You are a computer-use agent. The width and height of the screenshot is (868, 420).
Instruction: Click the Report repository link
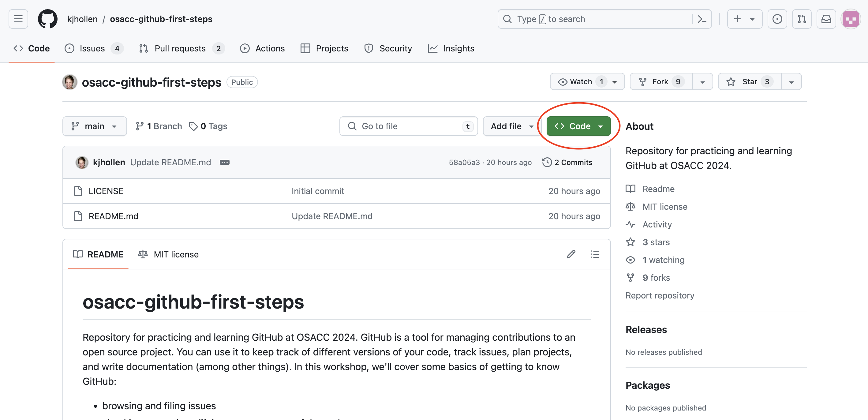(x=660, y=295)
